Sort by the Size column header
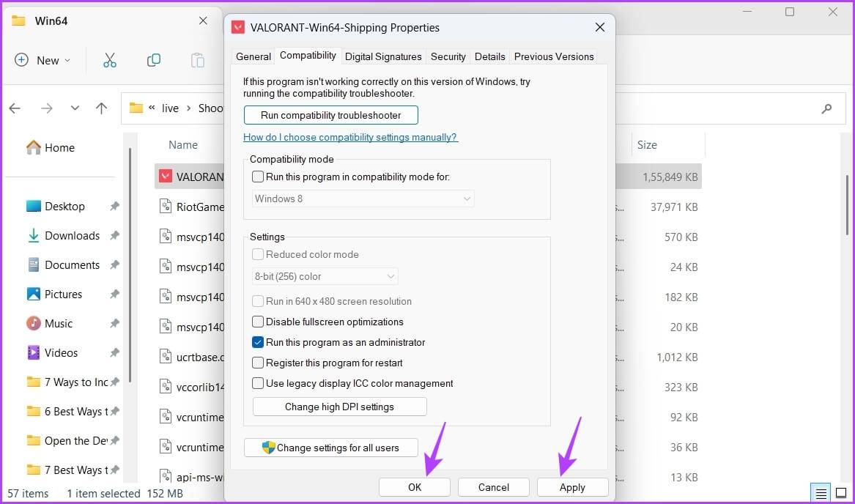 (647, 144)
